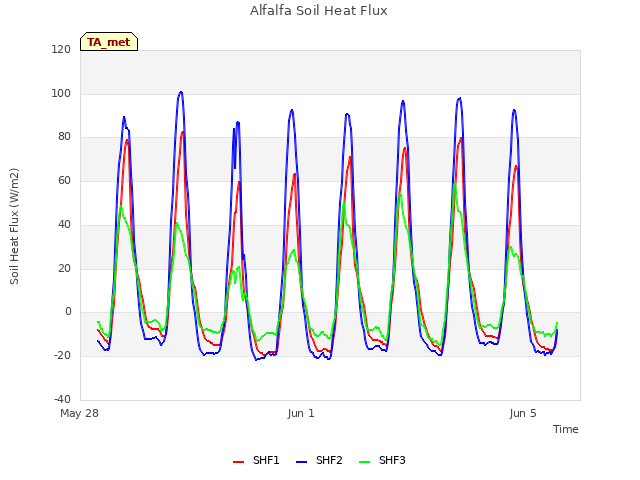
Task: Toggle the SHF3 legend entry
Action: (x=382, y=460)
